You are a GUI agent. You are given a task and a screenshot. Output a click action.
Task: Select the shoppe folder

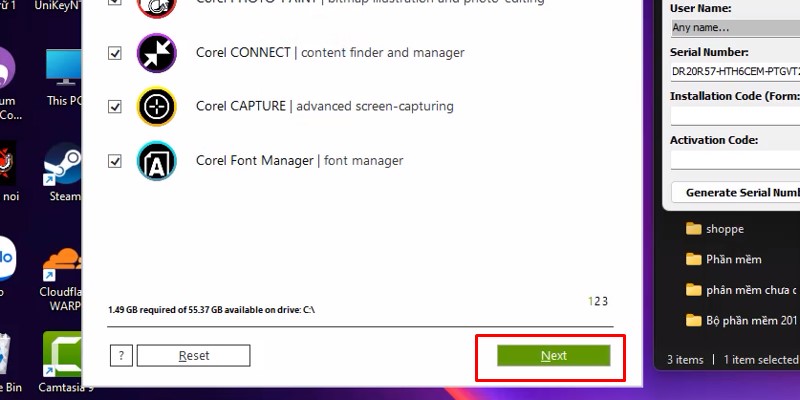(724, 229)
